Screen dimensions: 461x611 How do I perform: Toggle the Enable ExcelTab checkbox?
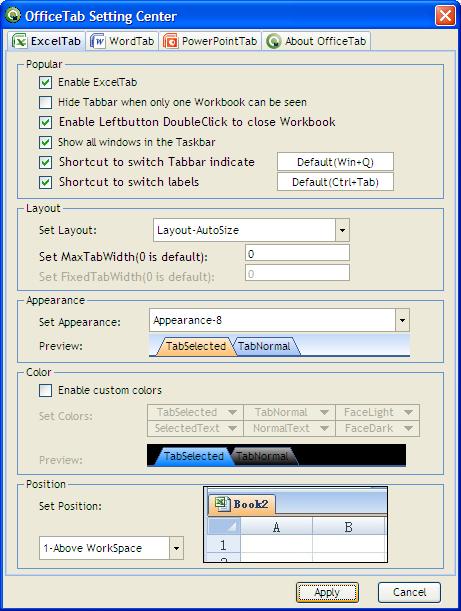click(x=45, y=82)
